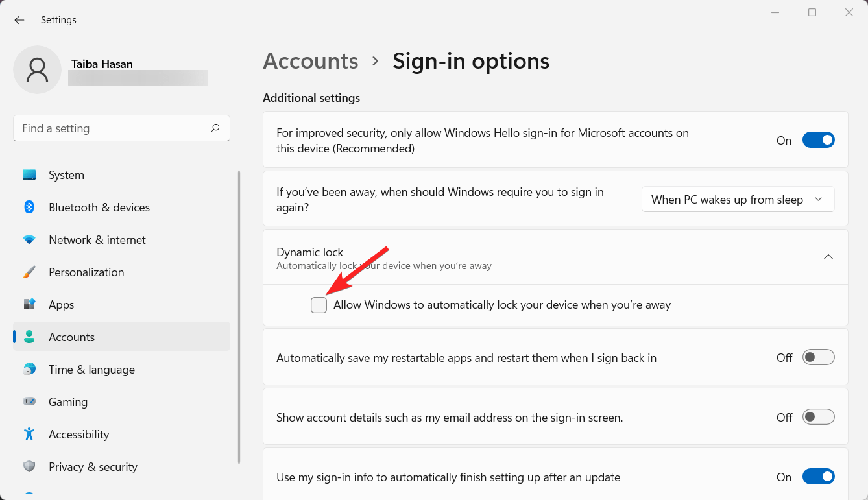Open Apps via its sidebar icon
Image resolution: width=868 pixels, height=500 pixels.
click(x=29, y=305)
